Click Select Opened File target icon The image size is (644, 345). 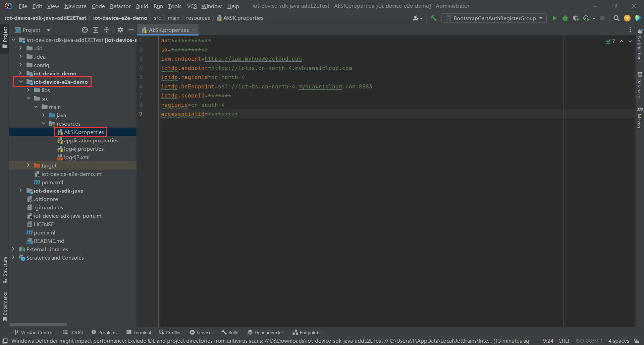click(85, 30)
